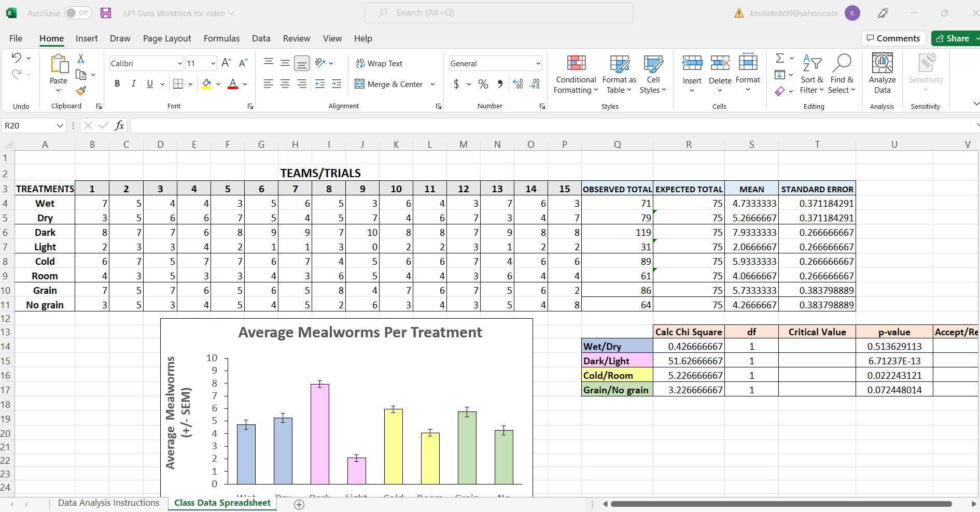Apply the yellow fill color

206,84
